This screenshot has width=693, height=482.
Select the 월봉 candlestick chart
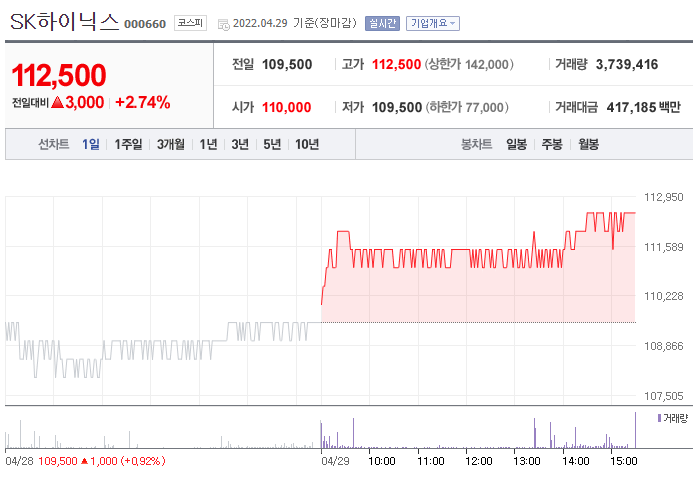[588, 144]
